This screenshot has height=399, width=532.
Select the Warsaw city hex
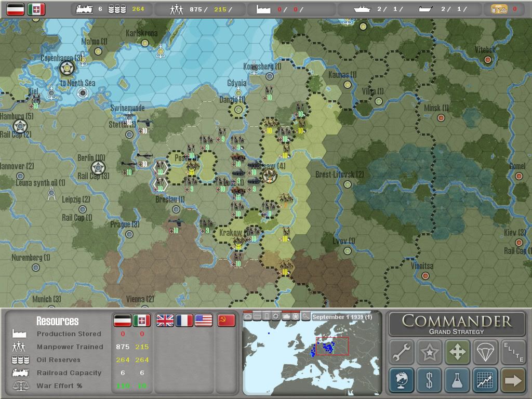(270, 176)
